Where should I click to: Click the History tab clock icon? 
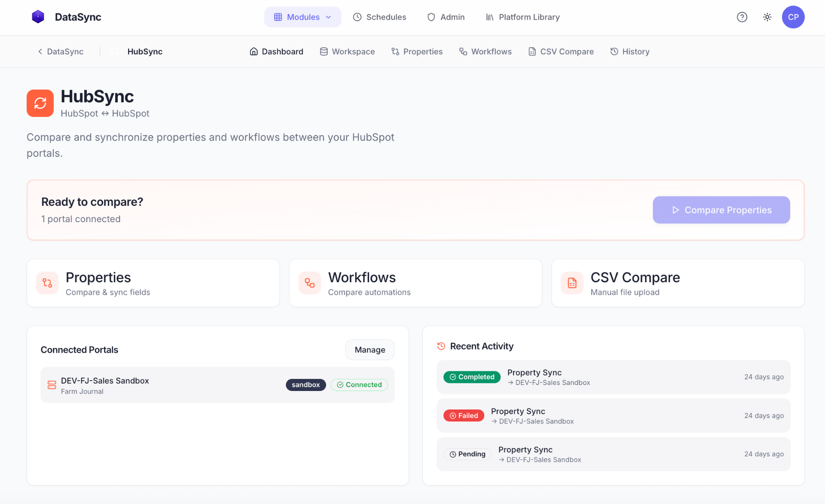point(614,52)
